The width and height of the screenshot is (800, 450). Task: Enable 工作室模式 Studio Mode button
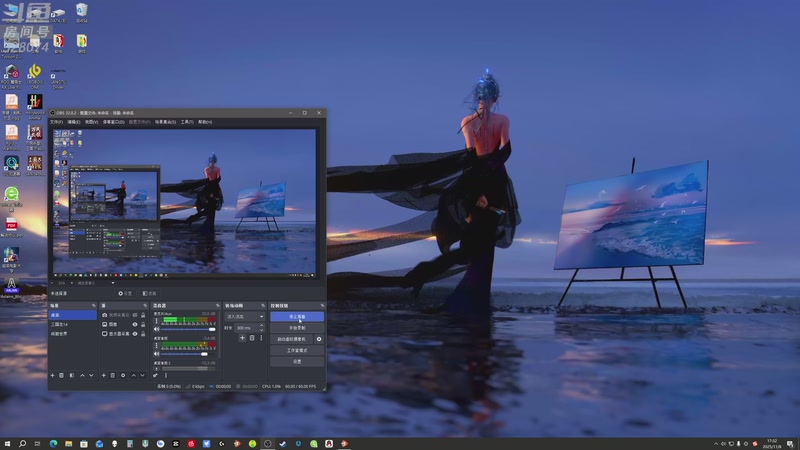[x=297, y=350]
